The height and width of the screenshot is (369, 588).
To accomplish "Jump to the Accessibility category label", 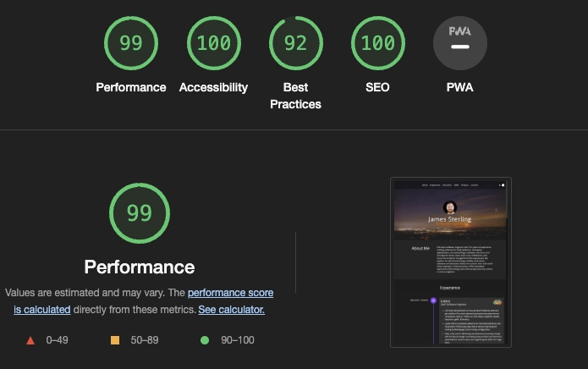I will coord(213,87).
